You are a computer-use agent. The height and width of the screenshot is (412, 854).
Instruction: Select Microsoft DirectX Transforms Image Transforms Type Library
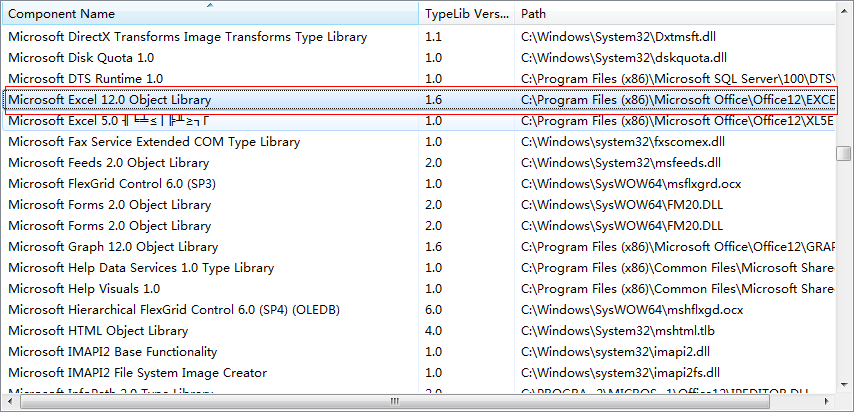coord(187,37)
